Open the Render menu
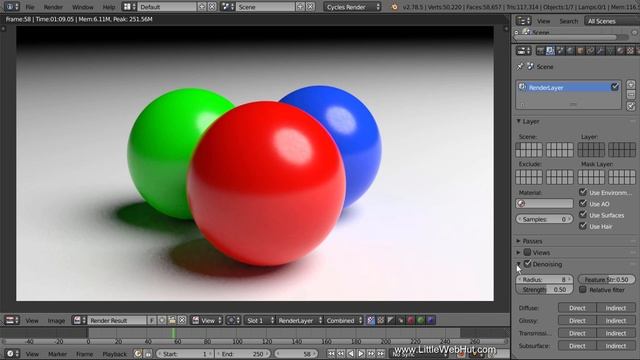Screen dimensions: 640x360 (x=53, y=7)
